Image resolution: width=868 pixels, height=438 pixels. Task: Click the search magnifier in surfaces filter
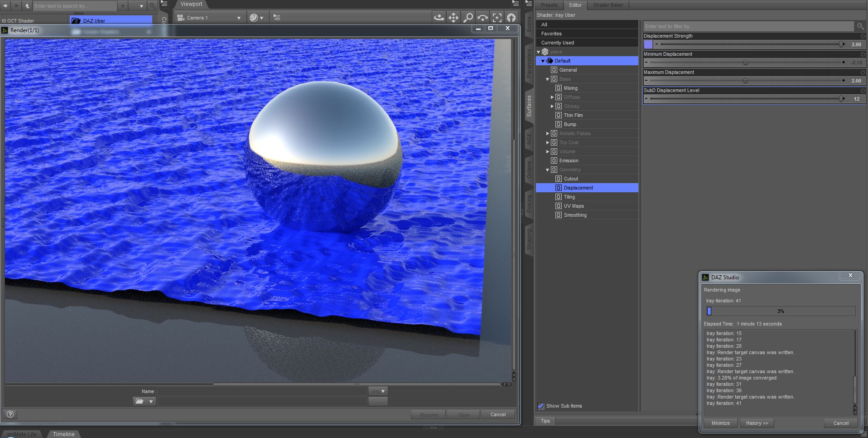click(859, 26)
